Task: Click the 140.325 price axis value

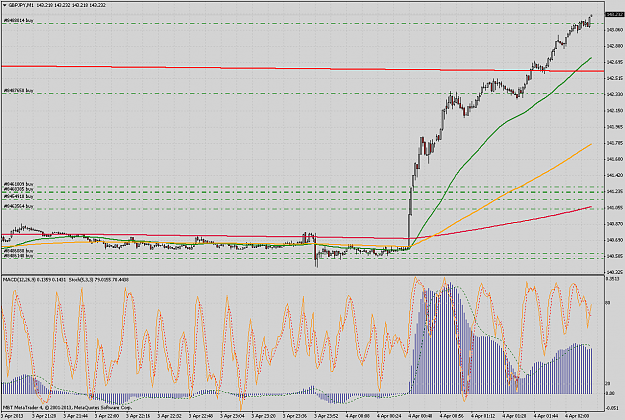Action: coord(614,272)
